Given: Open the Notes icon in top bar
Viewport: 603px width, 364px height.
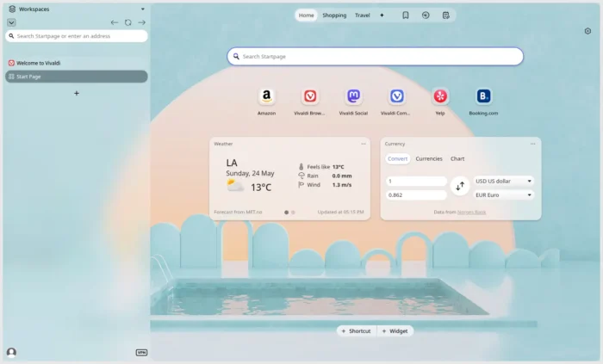Looking at the screenshot, I should (445, 15).
